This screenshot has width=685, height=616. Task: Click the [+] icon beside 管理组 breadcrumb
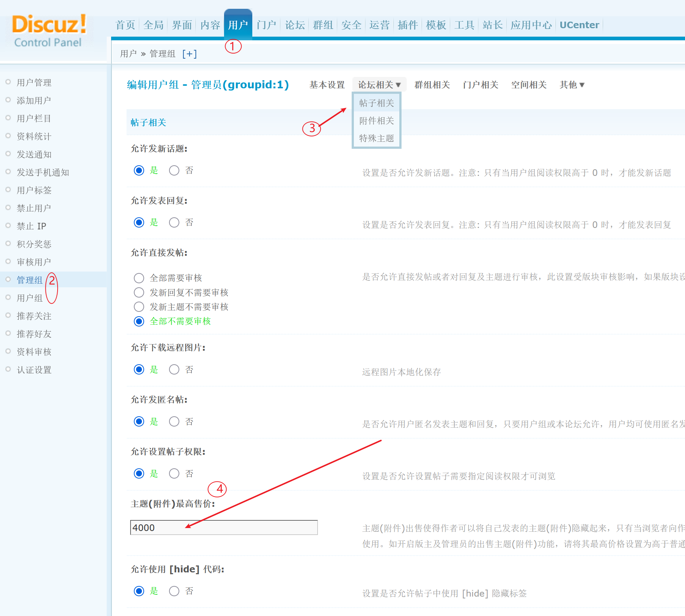click(189, 54)
